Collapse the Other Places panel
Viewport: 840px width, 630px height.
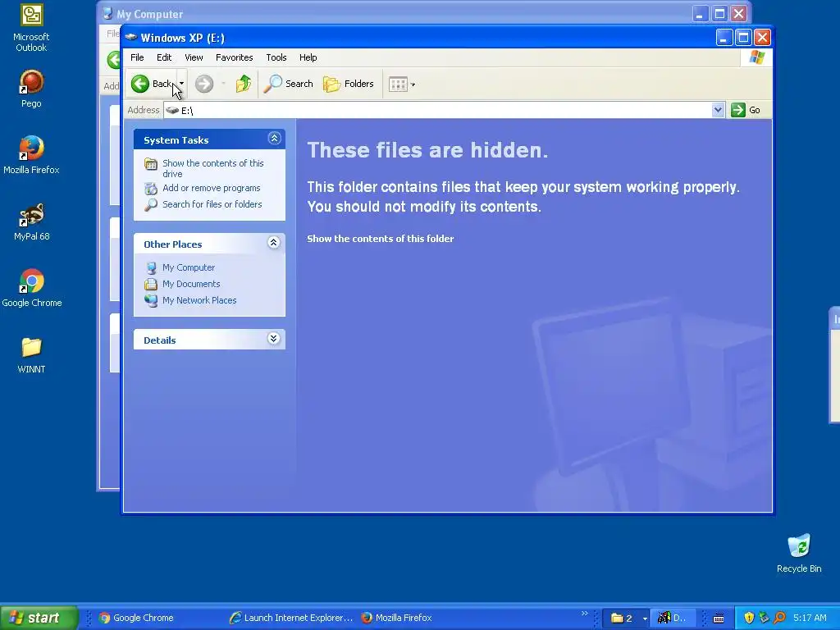pos(273,243)
